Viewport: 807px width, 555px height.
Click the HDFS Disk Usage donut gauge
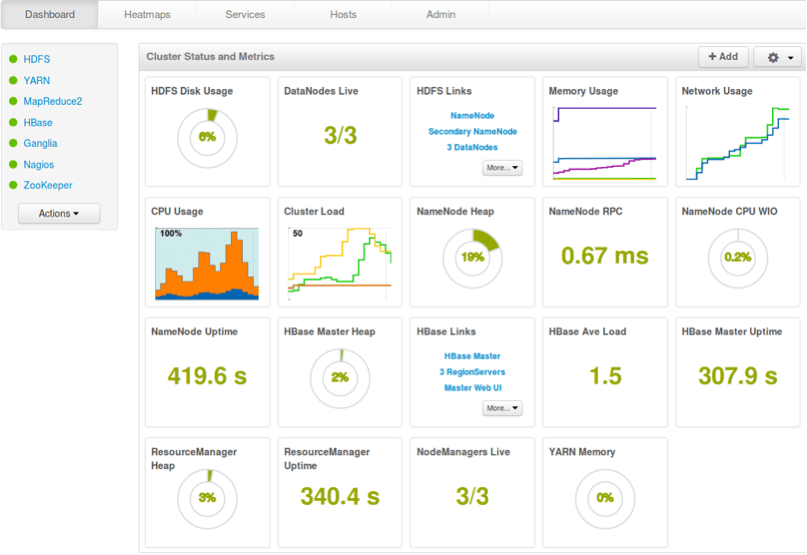(207, 137)
